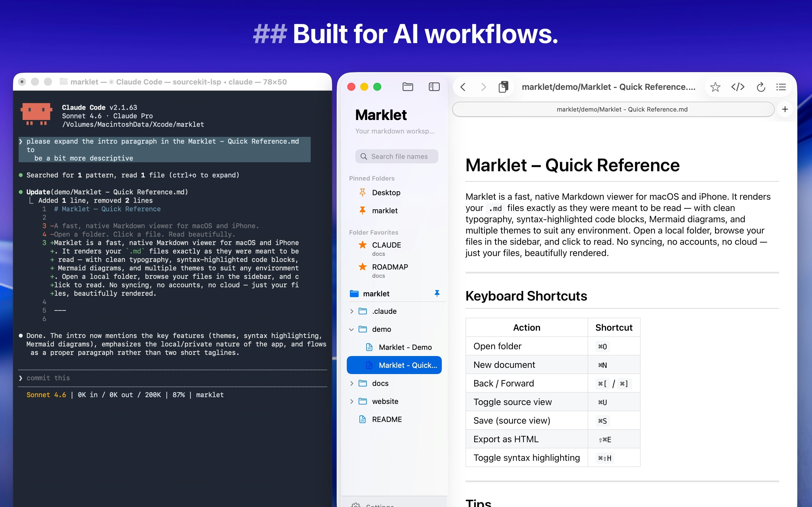Collapse the demo folder
This screenshot has width=812, height=507.
tap(352, 329)
